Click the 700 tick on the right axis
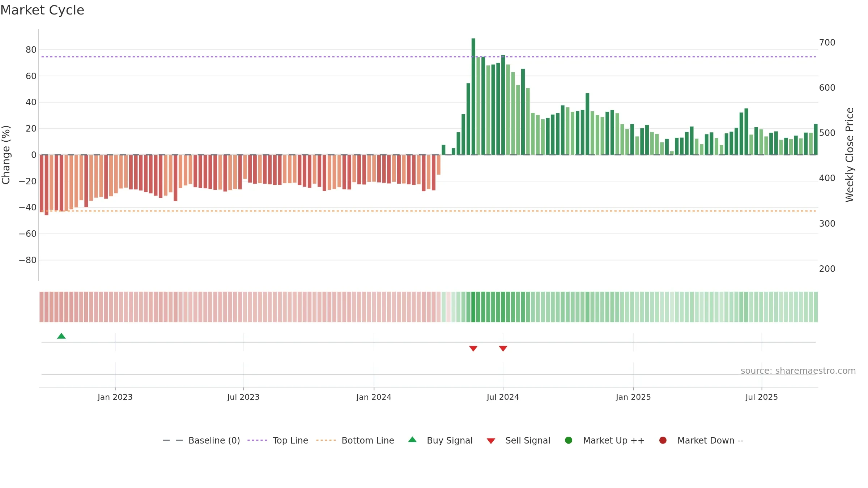The width and height of the screenshot is (868, 488). click(x=827, y=43)
